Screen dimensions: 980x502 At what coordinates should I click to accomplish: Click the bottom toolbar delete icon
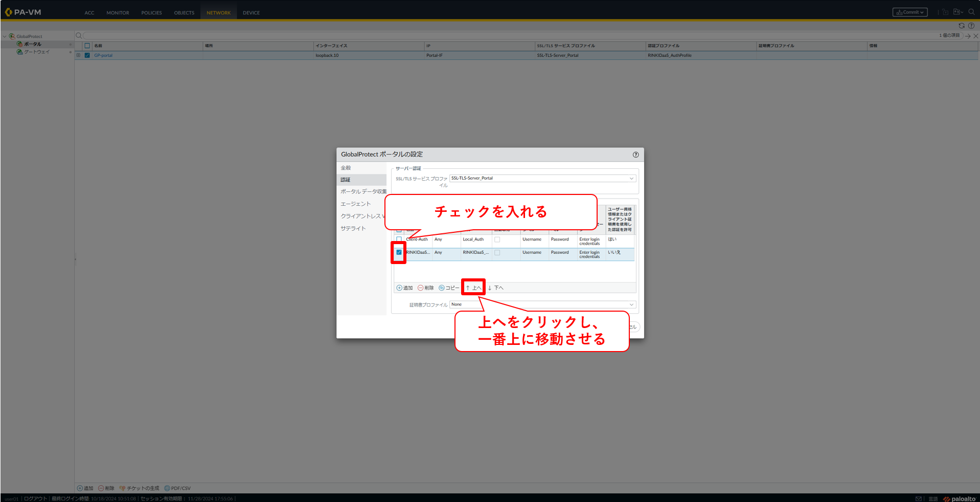click(x=101, y=488)
